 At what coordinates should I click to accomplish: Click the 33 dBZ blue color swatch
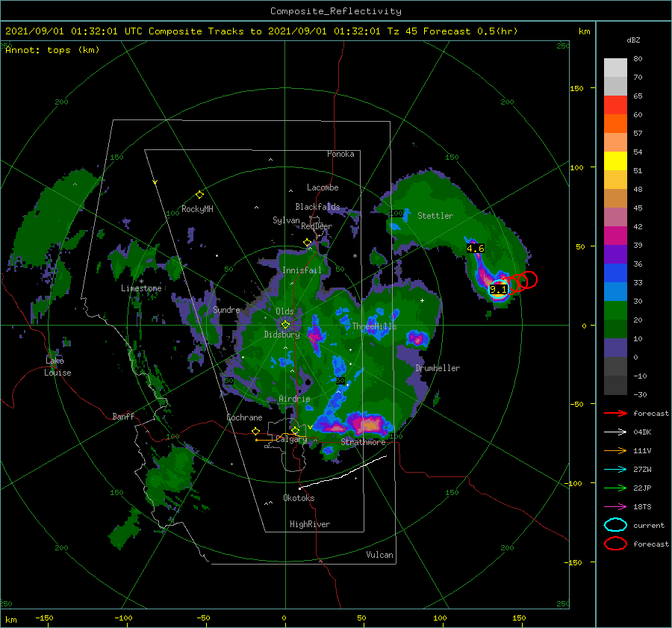point(615,273)
